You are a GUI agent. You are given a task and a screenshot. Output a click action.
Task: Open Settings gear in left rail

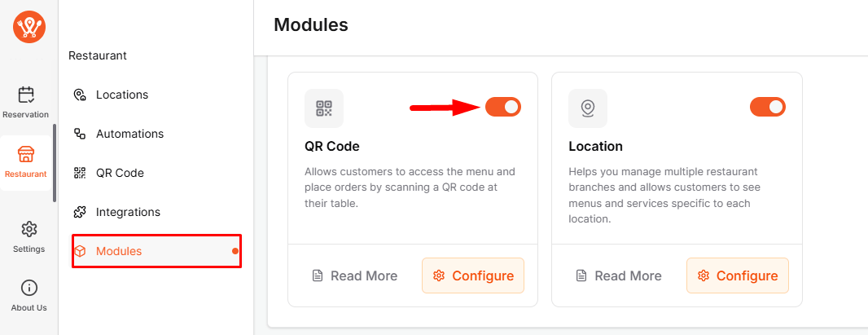click(28, 229)
